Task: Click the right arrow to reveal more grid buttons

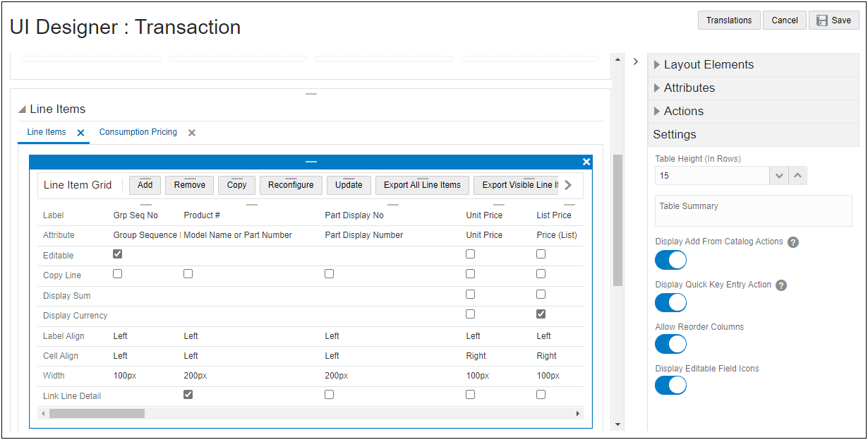Action: (567, 184)
